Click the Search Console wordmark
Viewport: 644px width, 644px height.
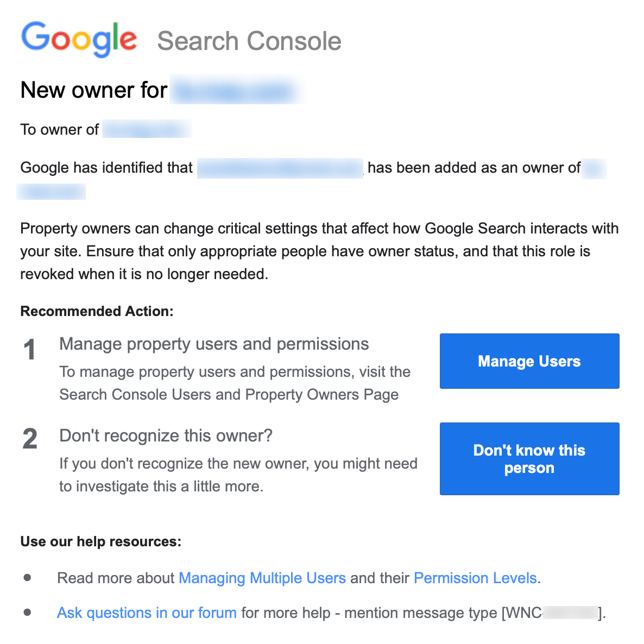pyautogui.click(x=249, y=40)
